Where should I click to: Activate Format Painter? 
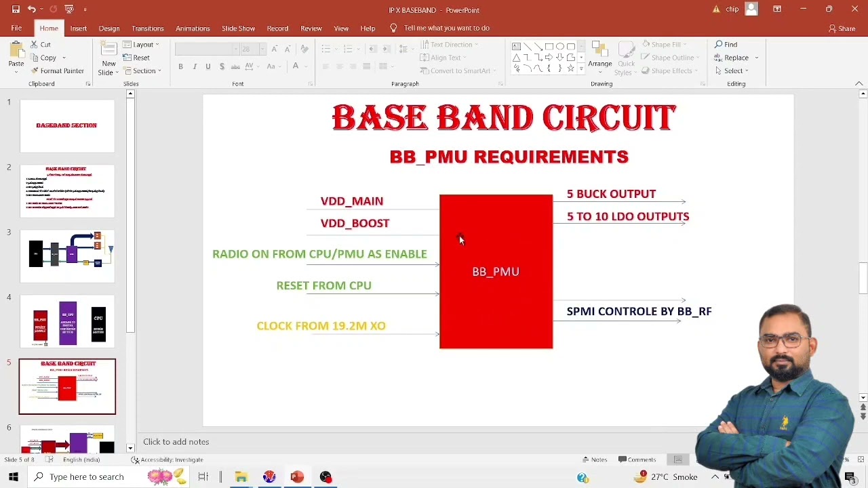57,70
